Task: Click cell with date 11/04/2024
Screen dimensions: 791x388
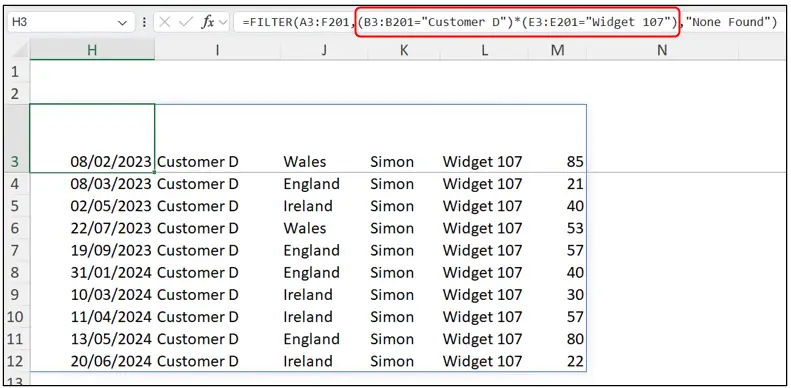Action: [92, 317]
